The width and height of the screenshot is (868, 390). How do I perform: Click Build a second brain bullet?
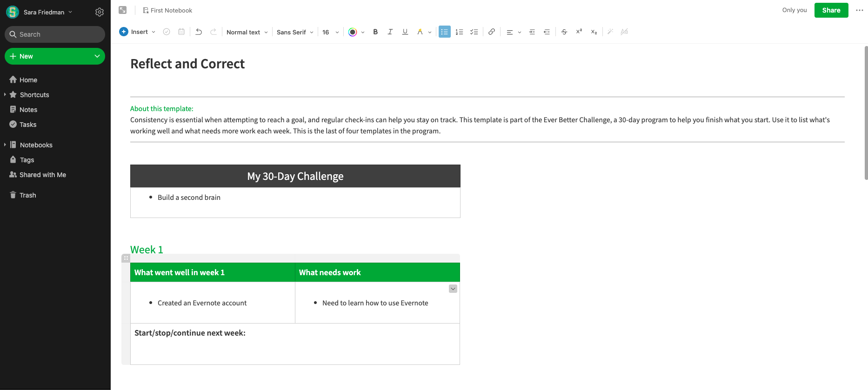point(189,198)
